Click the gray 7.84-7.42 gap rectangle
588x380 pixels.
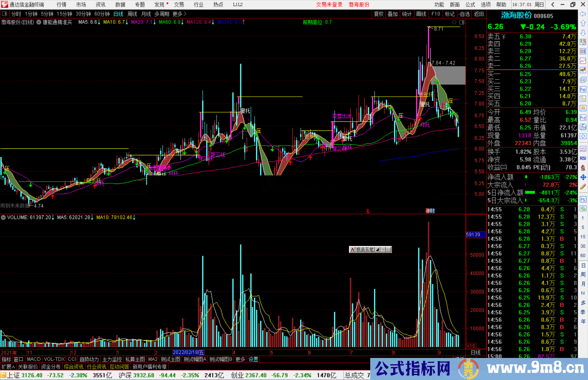(451, 75)
